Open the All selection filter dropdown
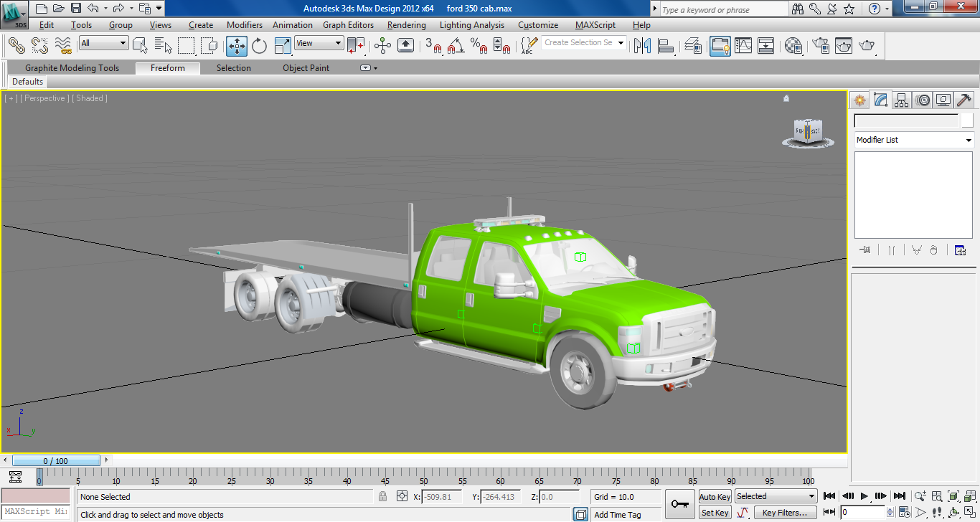This screenshot has width=980, height=522. click(103, 43)
